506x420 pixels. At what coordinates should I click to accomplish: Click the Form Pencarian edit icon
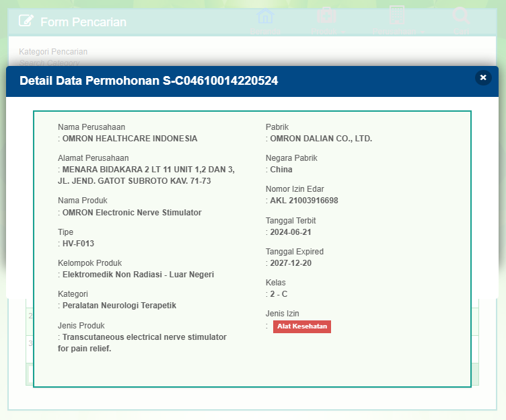[26, 21]
